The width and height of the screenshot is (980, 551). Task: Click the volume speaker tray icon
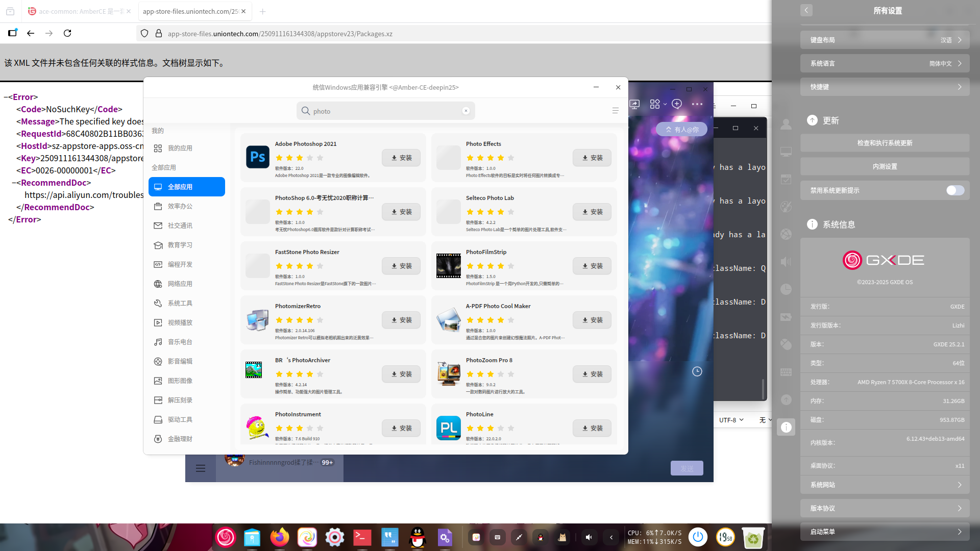(589, 537)
